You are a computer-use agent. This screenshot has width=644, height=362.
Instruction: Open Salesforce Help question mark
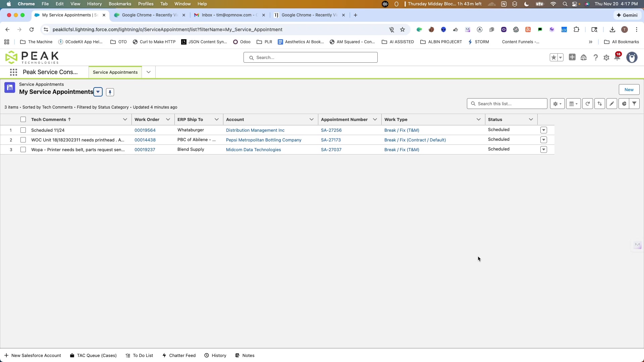tap(596, 58)
